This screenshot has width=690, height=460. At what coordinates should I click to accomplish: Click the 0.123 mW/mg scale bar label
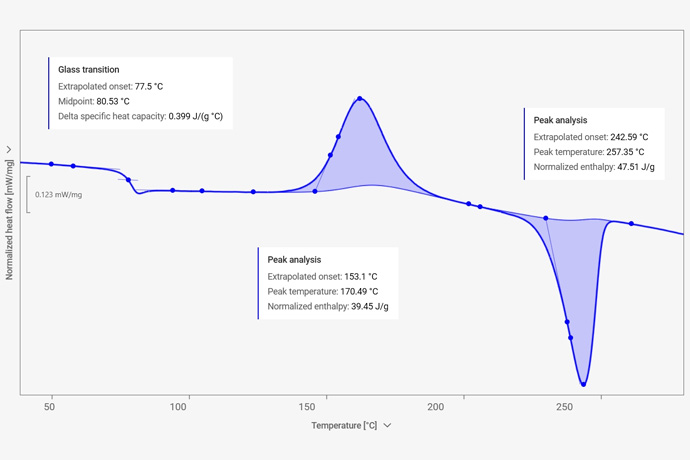58,195
